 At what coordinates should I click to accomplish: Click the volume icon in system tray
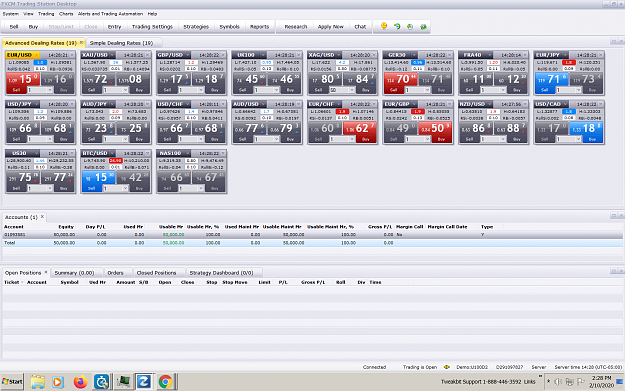[x=558, y=381]
